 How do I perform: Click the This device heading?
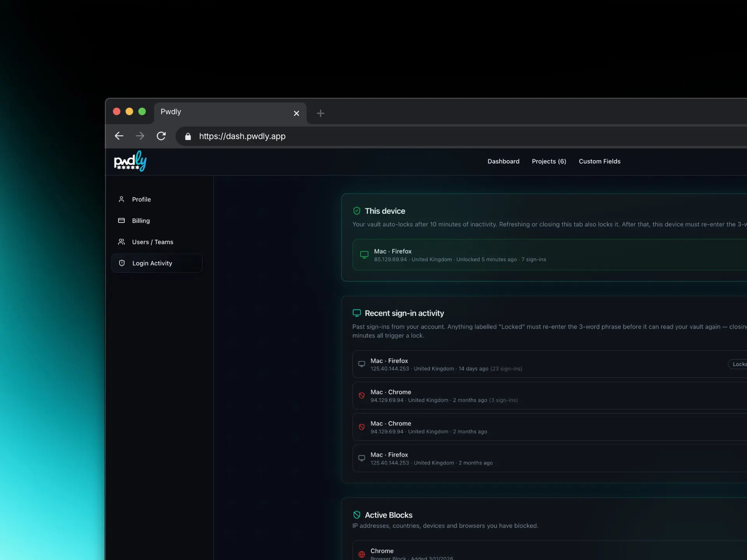pos(385,211)
